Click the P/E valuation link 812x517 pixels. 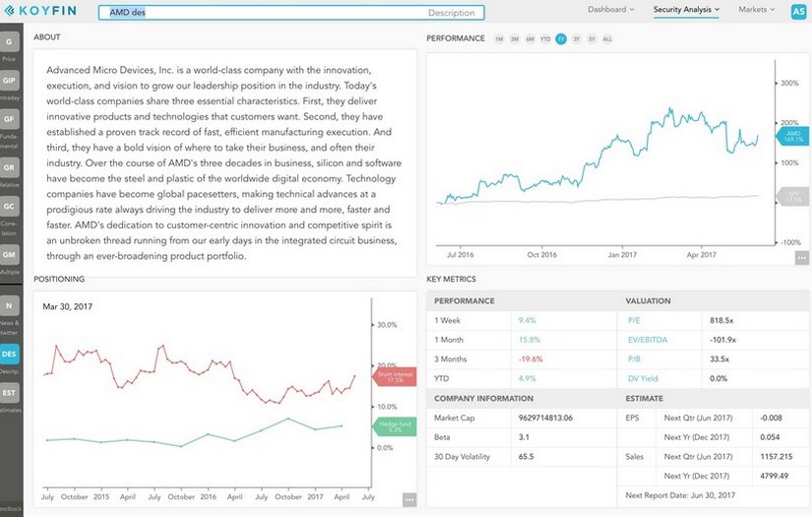coord(634,320)
